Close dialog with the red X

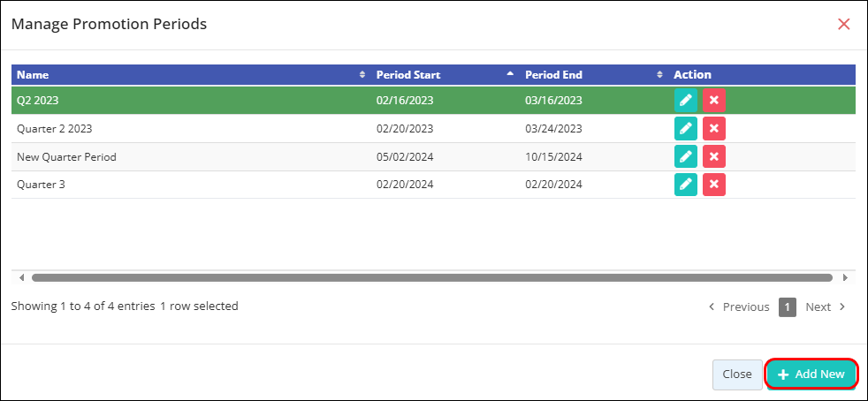844,24
